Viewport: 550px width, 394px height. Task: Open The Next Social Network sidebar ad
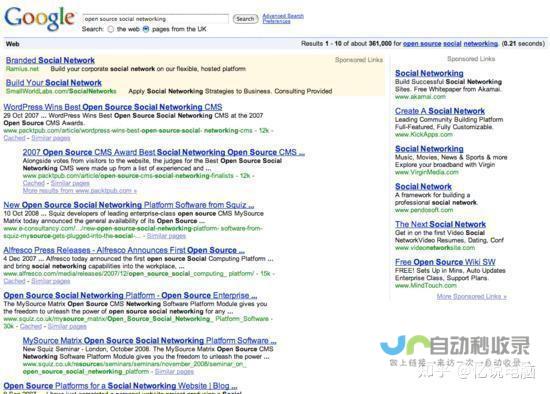[440, 224]
